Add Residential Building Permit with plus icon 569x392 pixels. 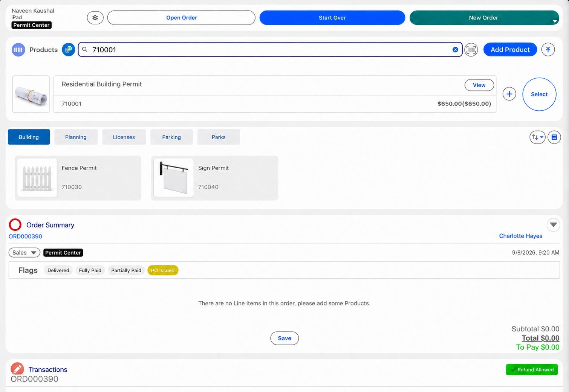[x=509, y=94]
